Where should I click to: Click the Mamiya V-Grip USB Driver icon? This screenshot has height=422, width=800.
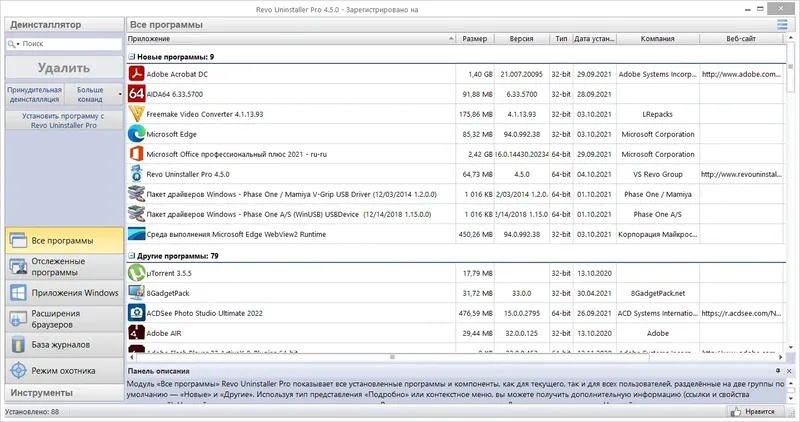click(x=136, y=194)
